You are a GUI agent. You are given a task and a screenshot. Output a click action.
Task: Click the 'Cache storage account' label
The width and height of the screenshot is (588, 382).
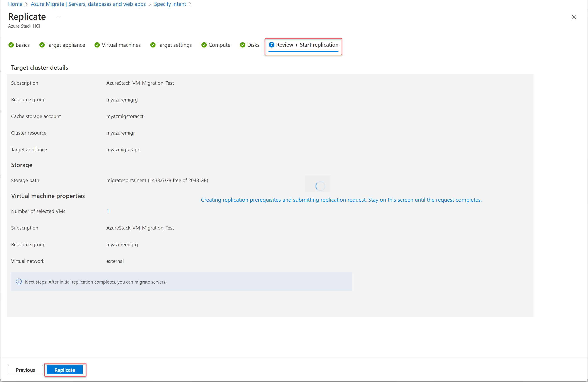(36, 116)
